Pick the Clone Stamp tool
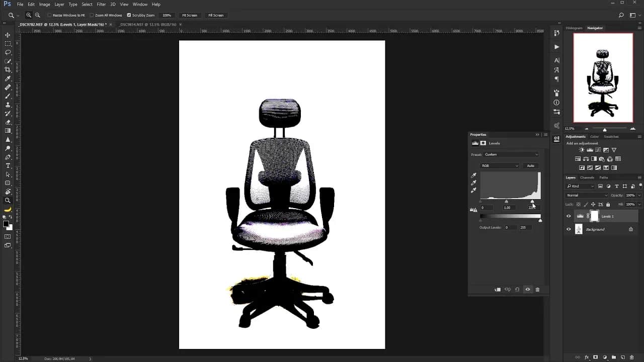The width and height of the screenshot is (644, 362). click(x=8, y=105)
